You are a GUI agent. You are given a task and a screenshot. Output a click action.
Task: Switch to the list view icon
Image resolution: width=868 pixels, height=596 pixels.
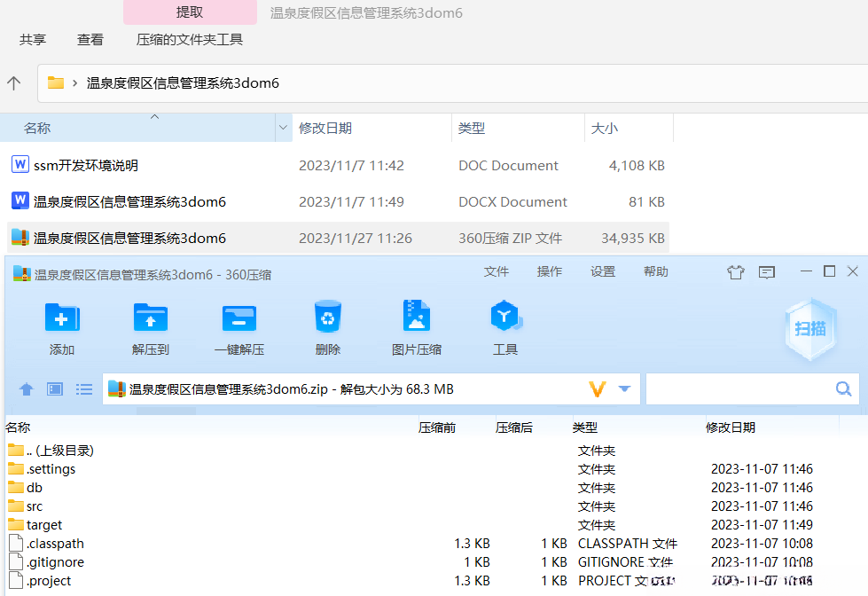coord(84,389)
